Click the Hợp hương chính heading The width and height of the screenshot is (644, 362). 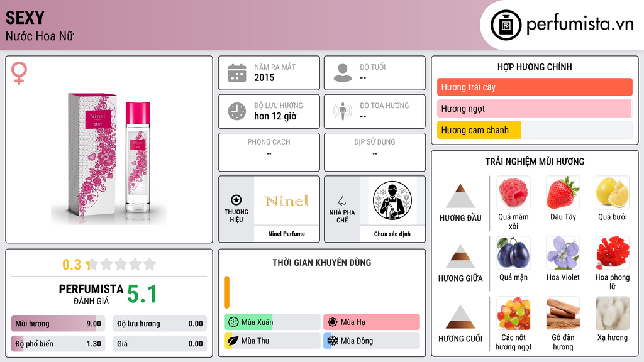pos(535,67)
